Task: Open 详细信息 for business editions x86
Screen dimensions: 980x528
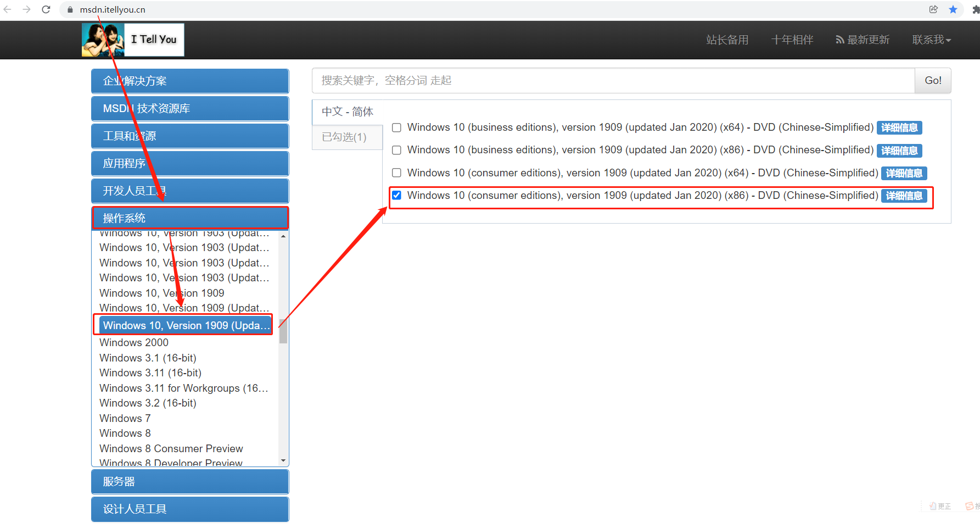Action: (x=899, y=151)
